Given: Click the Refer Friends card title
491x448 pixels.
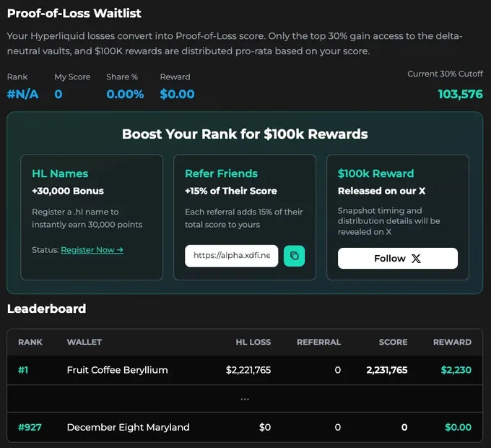Looking at the screenshot, I should (222, 173).
